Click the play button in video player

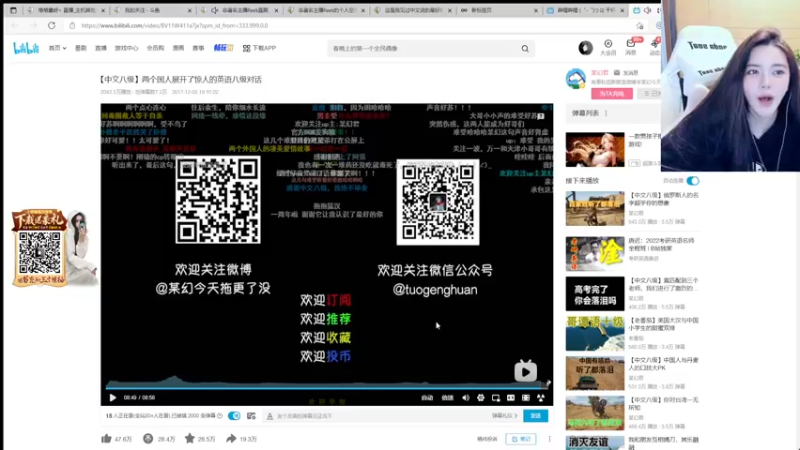pos(113,397)
